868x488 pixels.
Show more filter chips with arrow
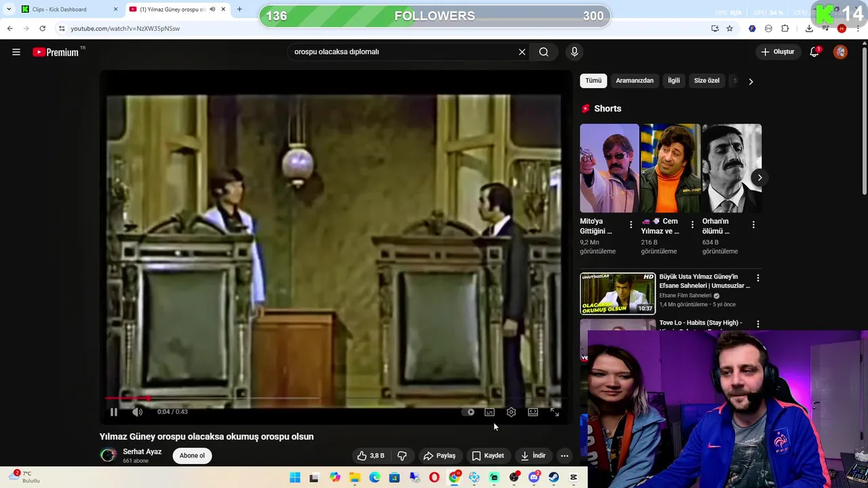pos(751,81)
